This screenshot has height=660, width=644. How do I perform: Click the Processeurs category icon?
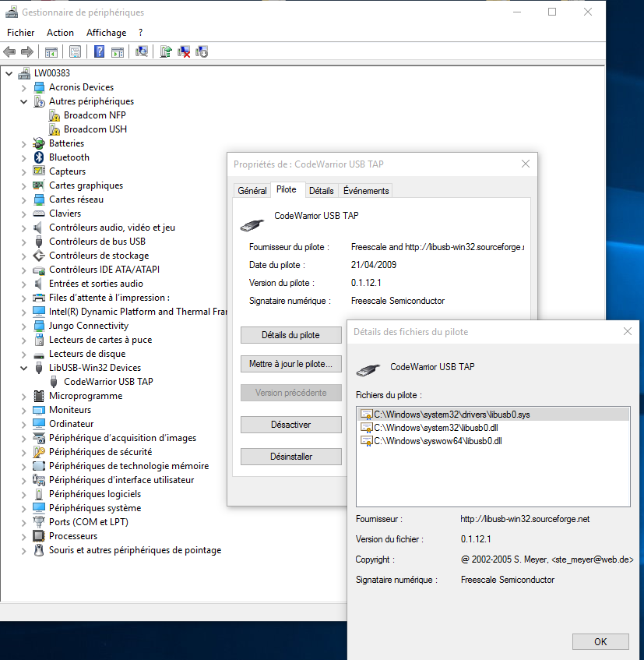tap(39, 536)
